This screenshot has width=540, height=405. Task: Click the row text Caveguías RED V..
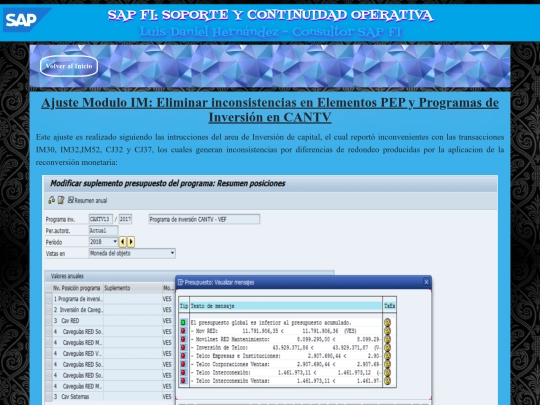pyautogui.click(x=83, y=353)
